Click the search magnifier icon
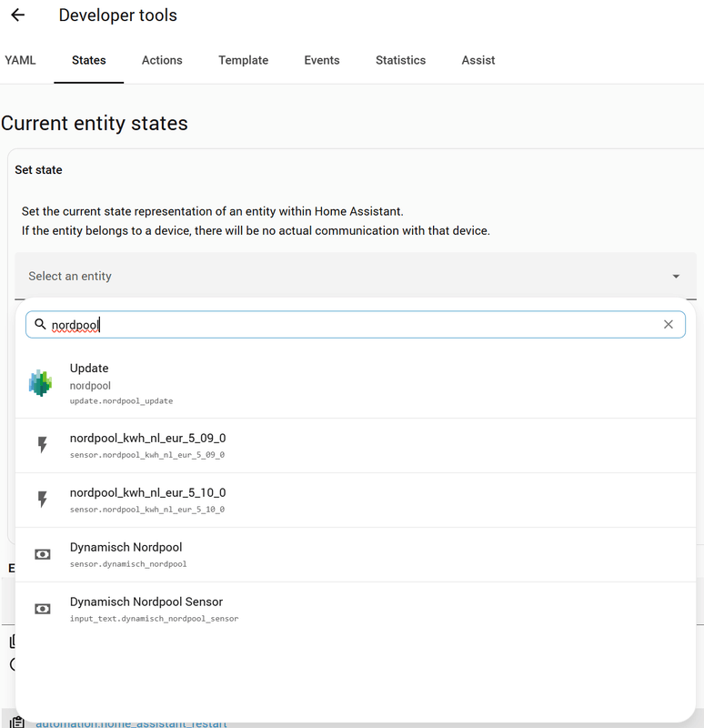 (40, 324)
